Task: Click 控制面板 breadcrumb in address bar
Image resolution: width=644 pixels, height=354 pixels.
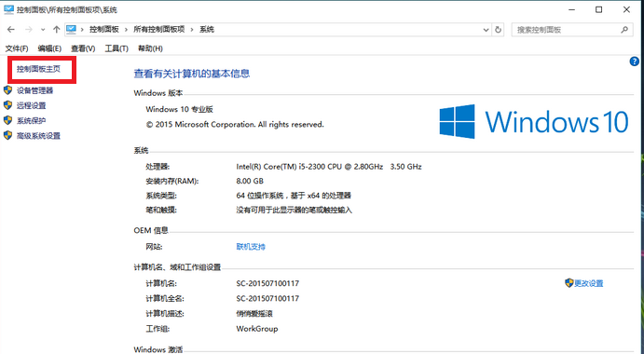Action: 104,30
